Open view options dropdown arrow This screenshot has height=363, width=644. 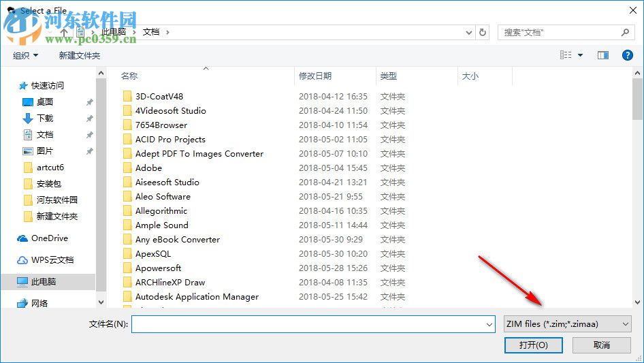point(580,55)
